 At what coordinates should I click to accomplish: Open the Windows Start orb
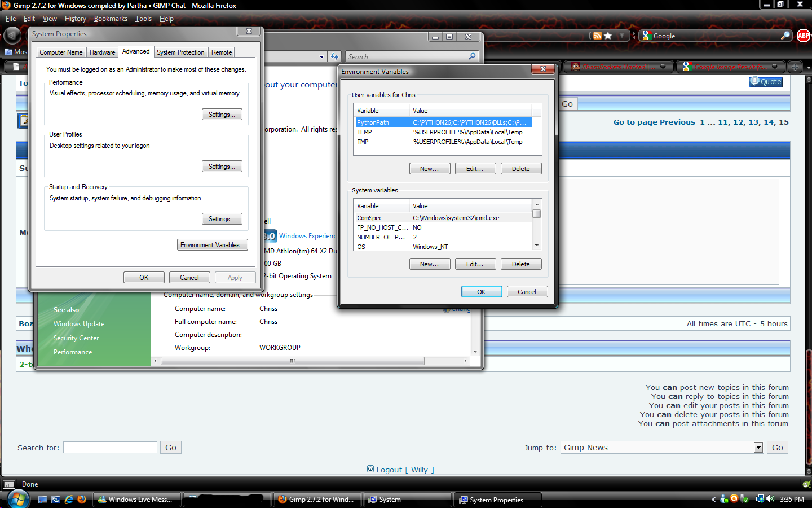[x=17, y=500]
